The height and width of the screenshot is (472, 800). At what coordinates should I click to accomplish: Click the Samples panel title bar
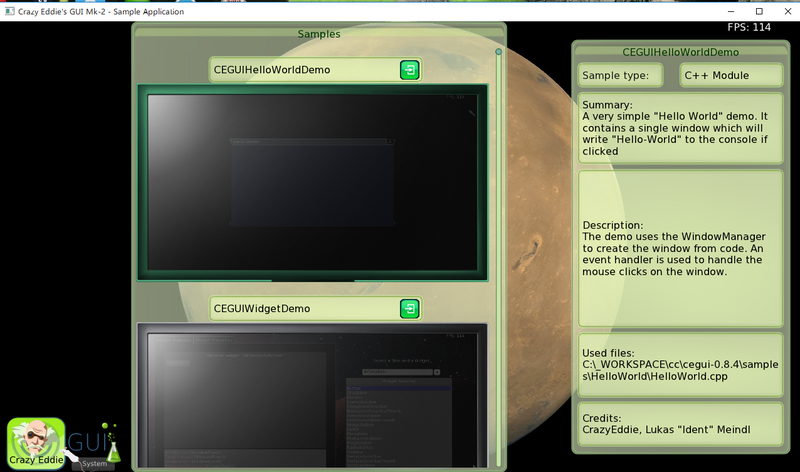tap(319, 34)
